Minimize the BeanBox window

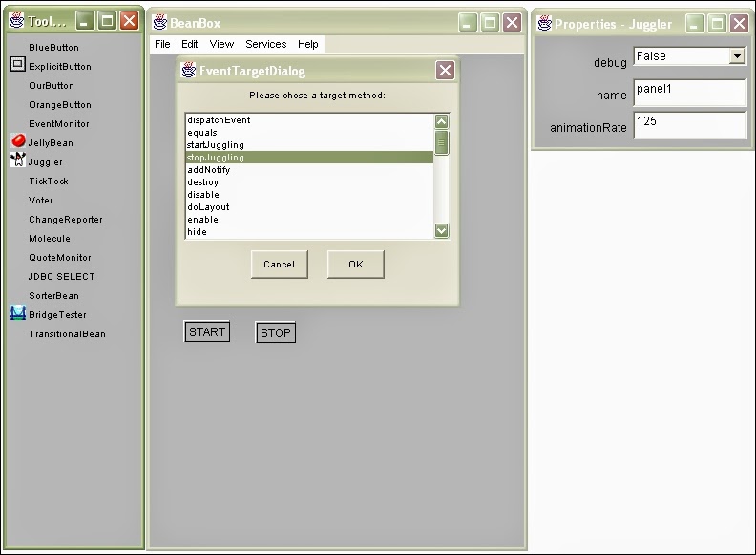pyautogui.click(x=467, y=22)
